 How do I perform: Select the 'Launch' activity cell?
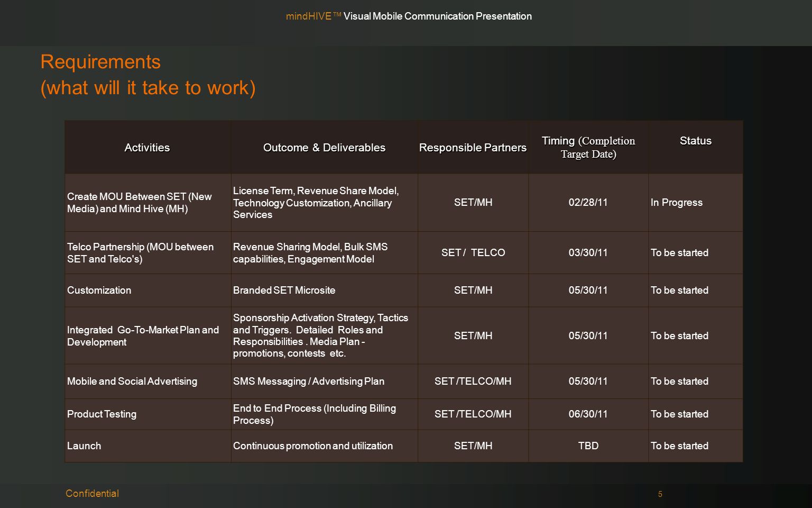click(x=147, y=446)
